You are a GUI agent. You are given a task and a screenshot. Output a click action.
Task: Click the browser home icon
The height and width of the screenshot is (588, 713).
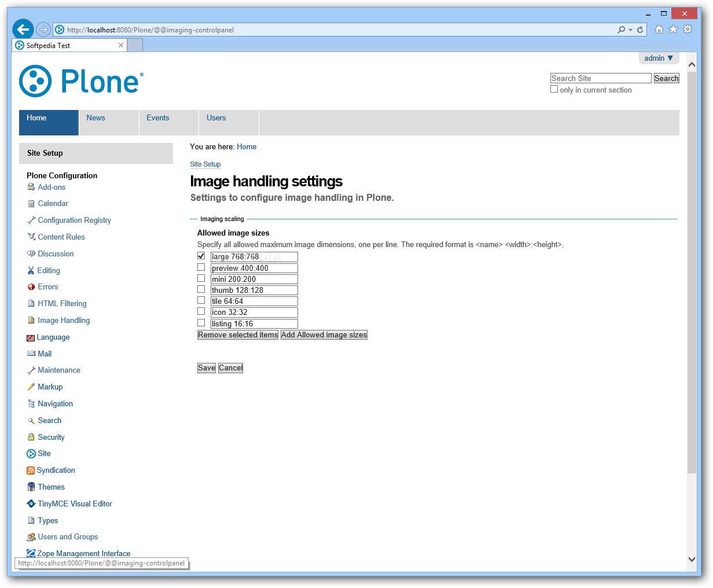click(x=659, y=30)
